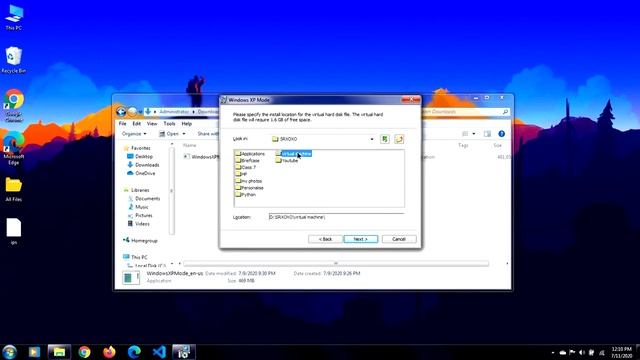Launch Google Chrome from the desktop

pyautogui.click(x=14, y=105)
